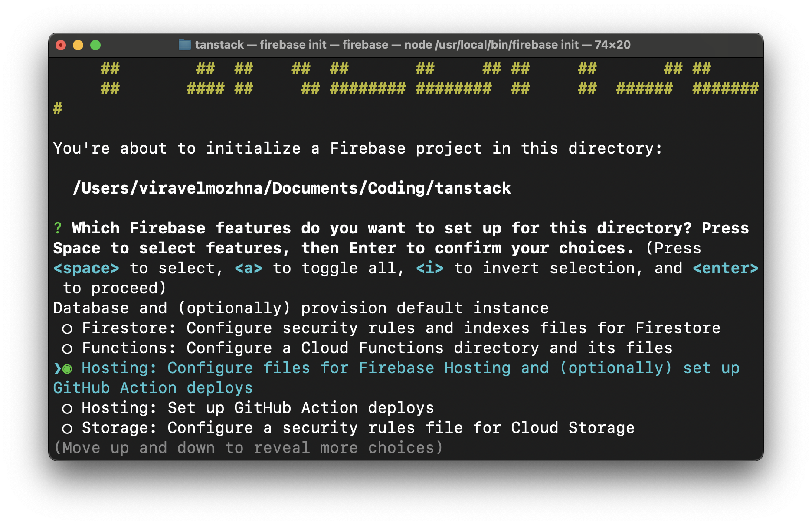Click the Database provision default instance line
This screenshot has height=525, width=812.
coord(299,308)
